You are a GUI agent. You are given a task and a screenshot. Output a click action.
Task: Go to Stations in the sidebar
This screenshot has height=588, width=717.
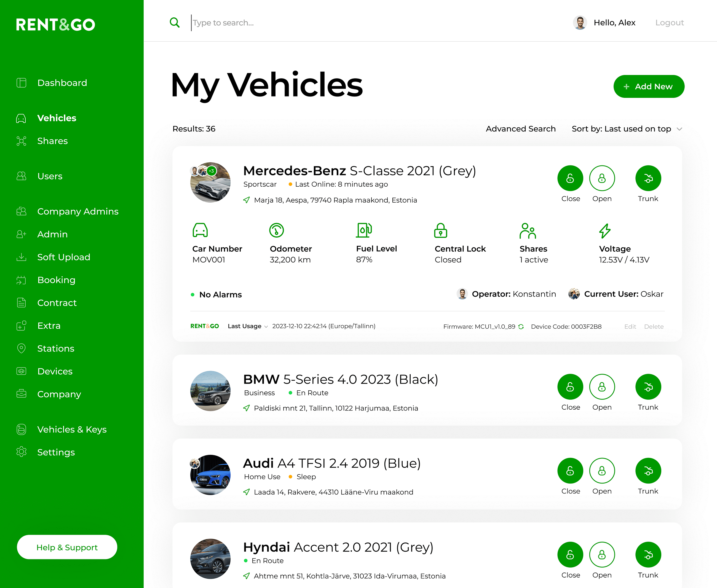(56, 348)
